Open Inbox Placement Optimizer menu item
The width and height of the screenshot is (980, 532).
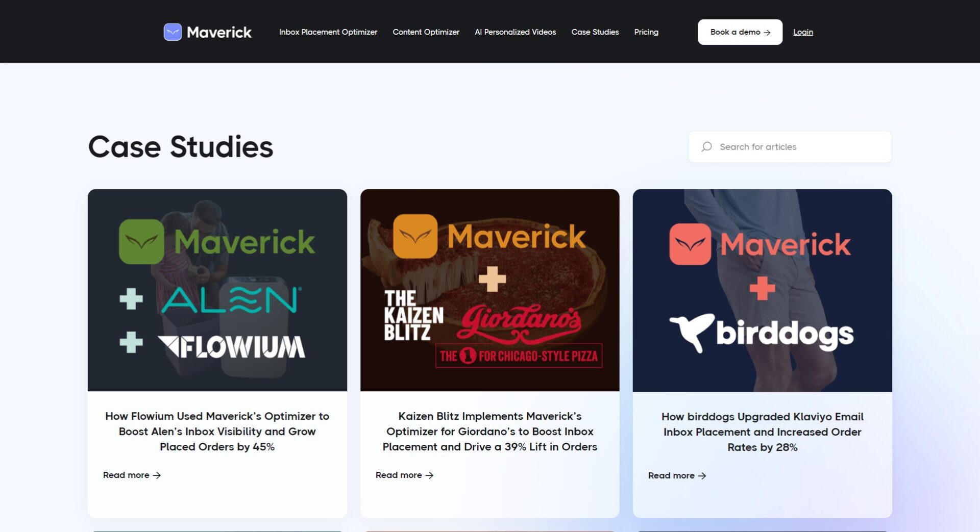point(328,32)
